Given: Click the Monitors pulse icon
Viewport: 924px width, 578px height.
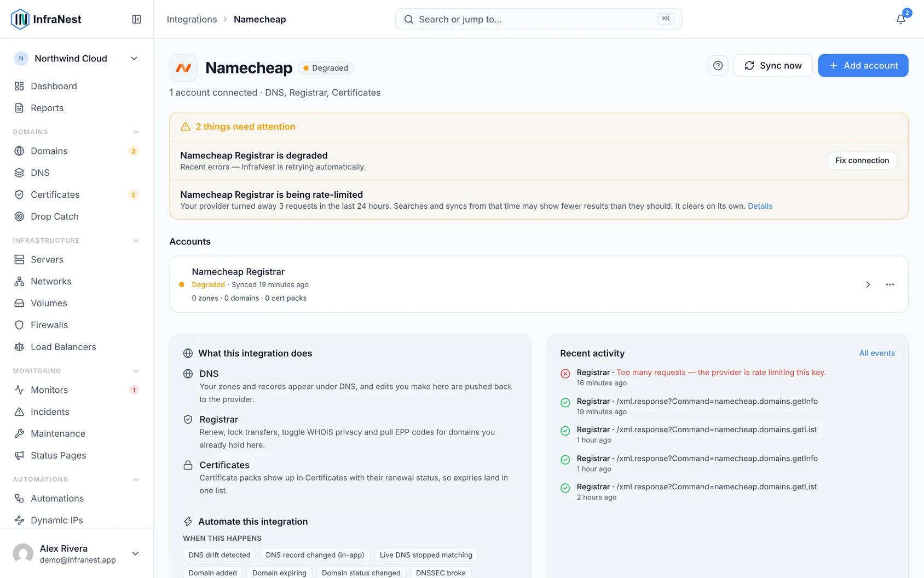Looking at the screenshot, I should tap(19, 390).
